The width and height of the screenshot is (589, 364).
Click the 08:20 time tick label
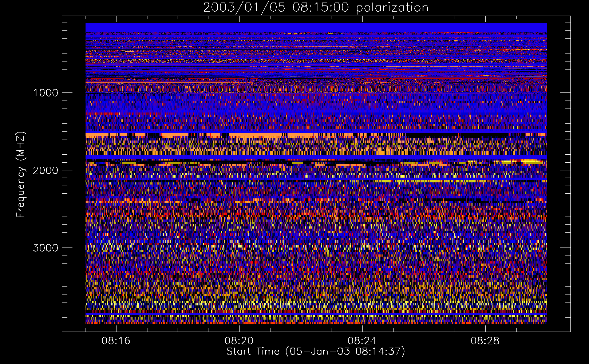239,341
